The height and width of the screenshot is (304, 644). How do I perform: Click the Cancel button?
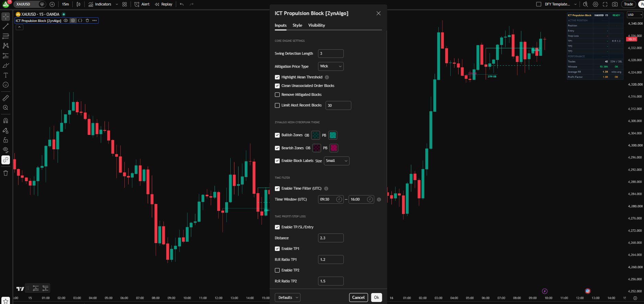[358, 297]
